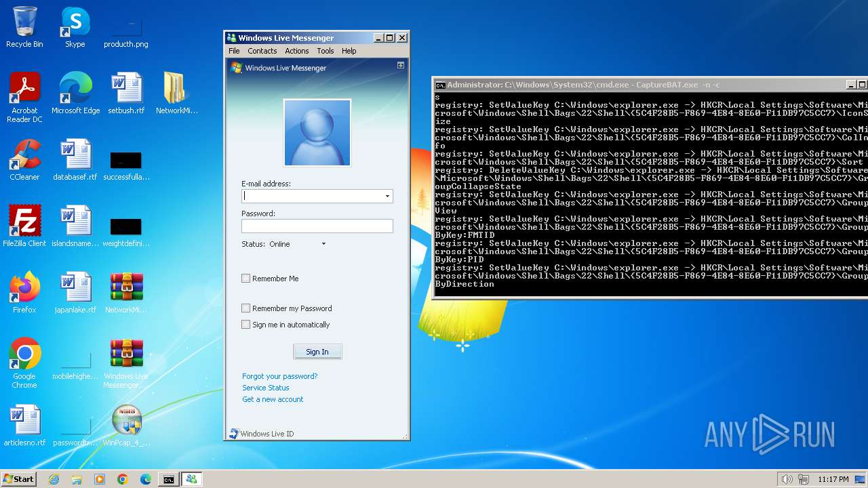This screenshot has height=488, width=868.
Task: Open Internet Explorer in the taskbar
Action: pos(54,479)
